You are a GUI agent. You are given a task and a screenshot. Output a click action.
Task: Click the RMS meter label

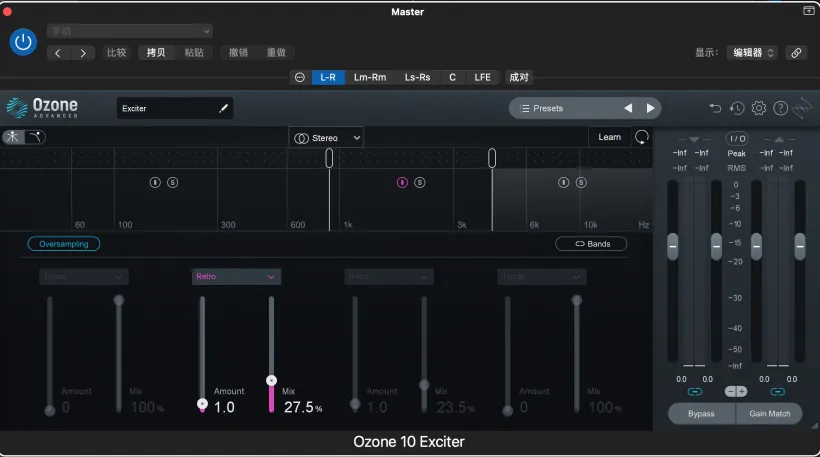click(736, 168)
